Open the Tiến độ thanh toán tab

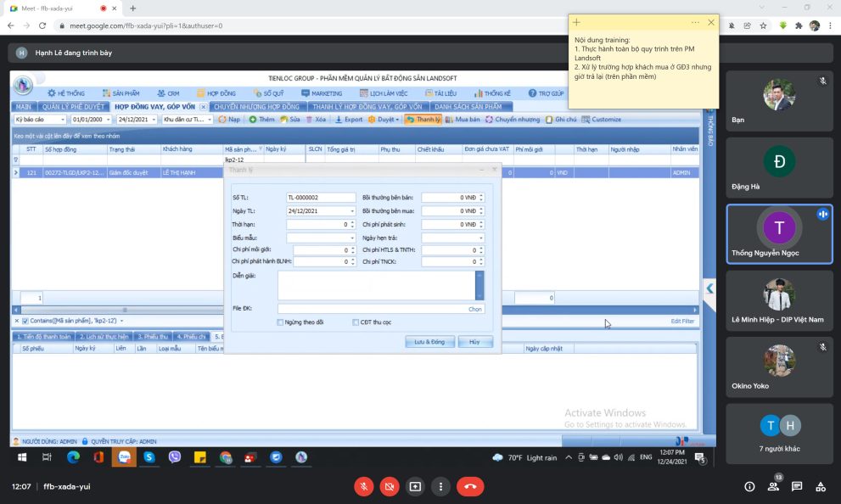pos(43,337)
